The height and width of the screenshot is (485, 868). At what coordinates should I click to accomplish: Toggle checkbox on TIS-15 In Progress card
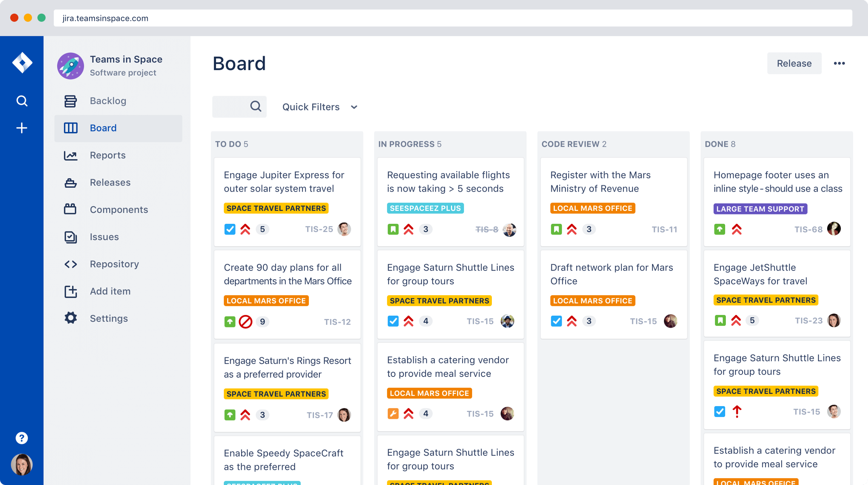[393, 321]
